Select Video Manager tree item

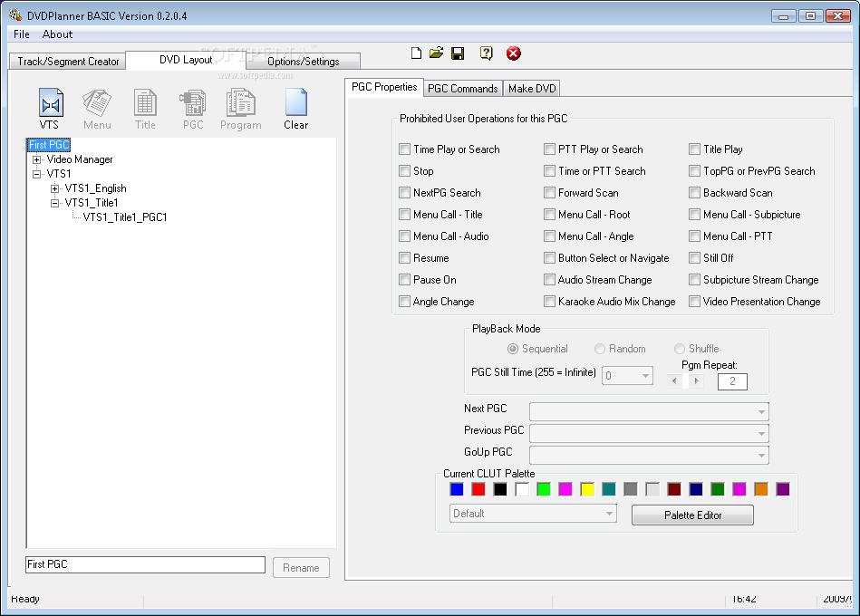(80, 159)
